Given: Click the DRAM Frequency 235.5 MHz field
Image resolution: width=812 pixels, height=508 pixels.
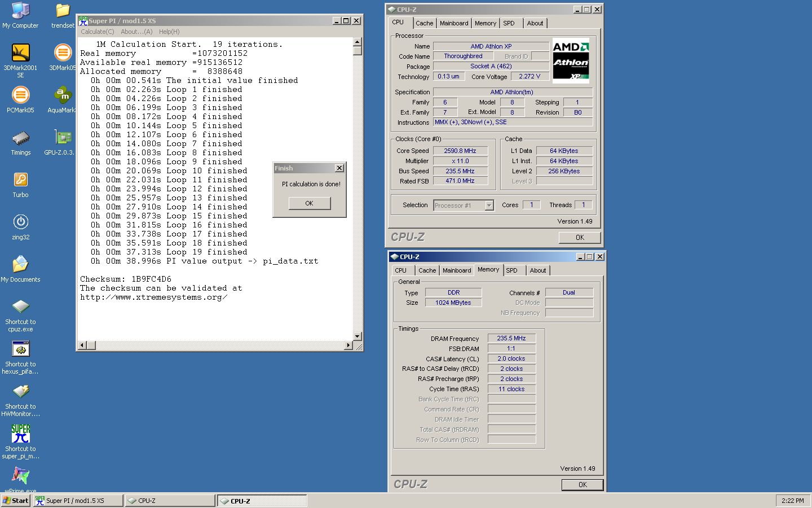Looking at the screenshot, I should tap(511, 338).
